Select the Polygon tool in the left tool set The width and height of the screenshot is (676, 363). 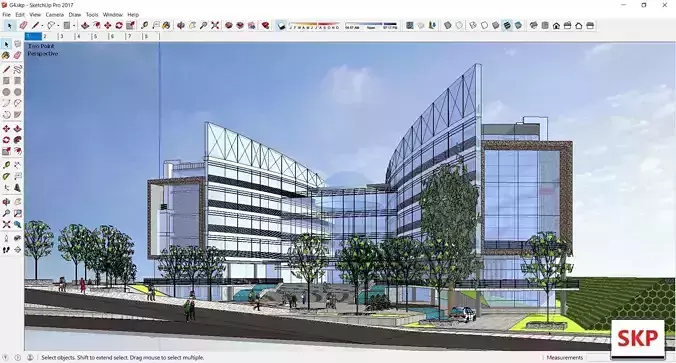pyautogui.click(x=17, y=92)
